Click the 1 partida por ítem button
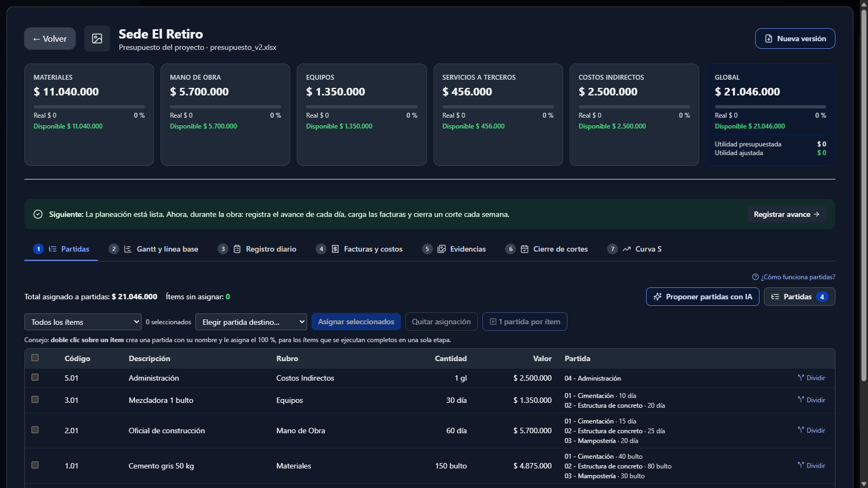 525,322
